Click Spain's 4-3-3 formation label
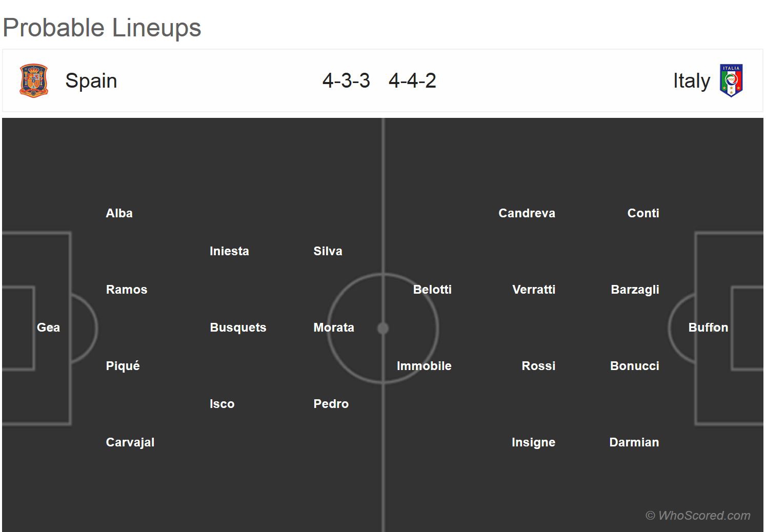This screenshot has width=766, height=532. (x=346, y=81)
